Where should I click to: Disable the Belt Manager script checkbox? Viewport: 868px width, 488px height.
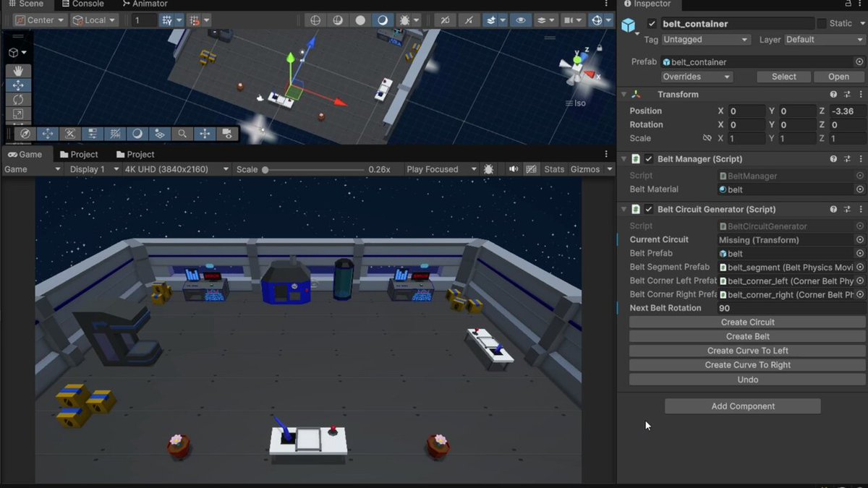649,159
